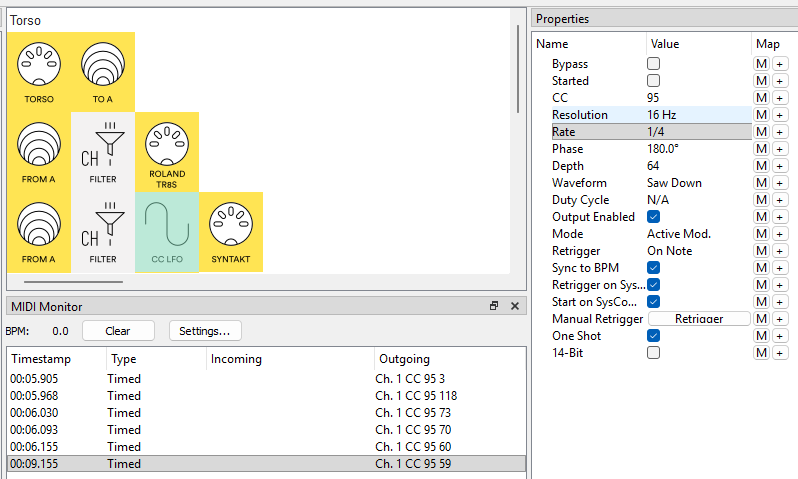
Task: Click the Timestamp column header
Action: (56, 359)
